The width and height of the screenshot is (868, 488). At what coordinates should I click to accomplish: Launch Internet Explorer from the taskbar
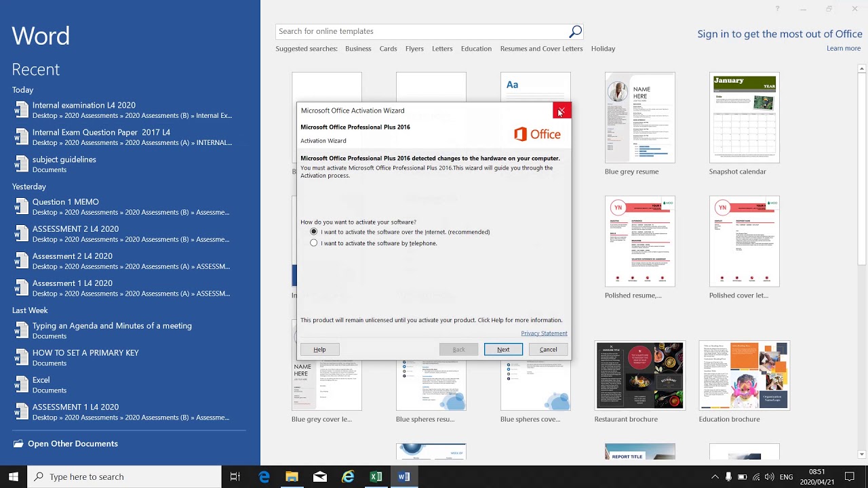[x=348, y=476]
